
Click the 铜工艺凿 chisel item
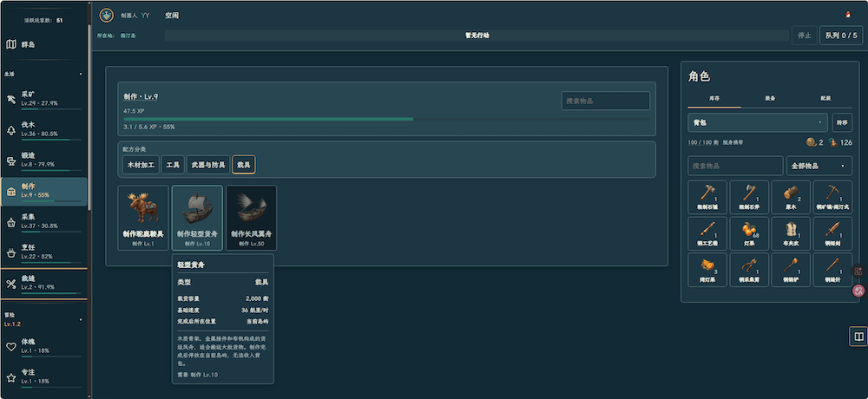(x=707, y=233)
